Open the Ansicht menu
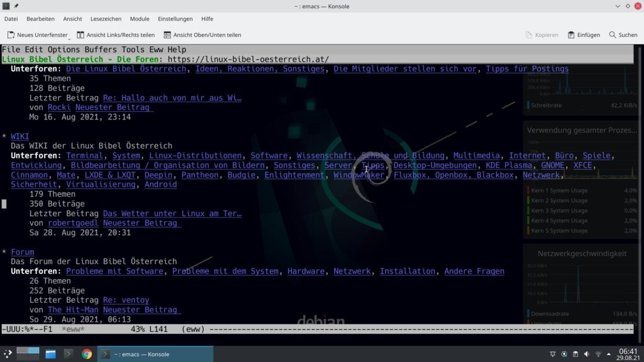Screen dimensions: 644x362 coord(72,19)
